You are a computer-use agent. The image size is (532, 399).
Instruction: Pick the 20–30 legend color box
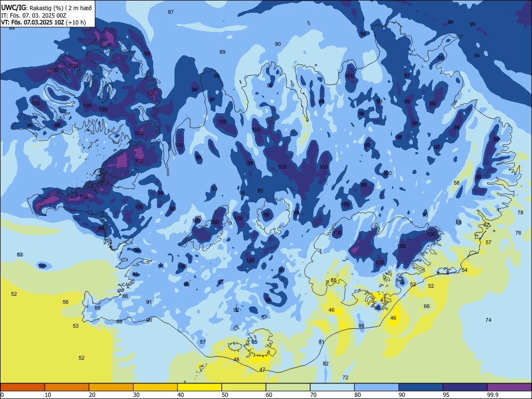coord(111,387)
